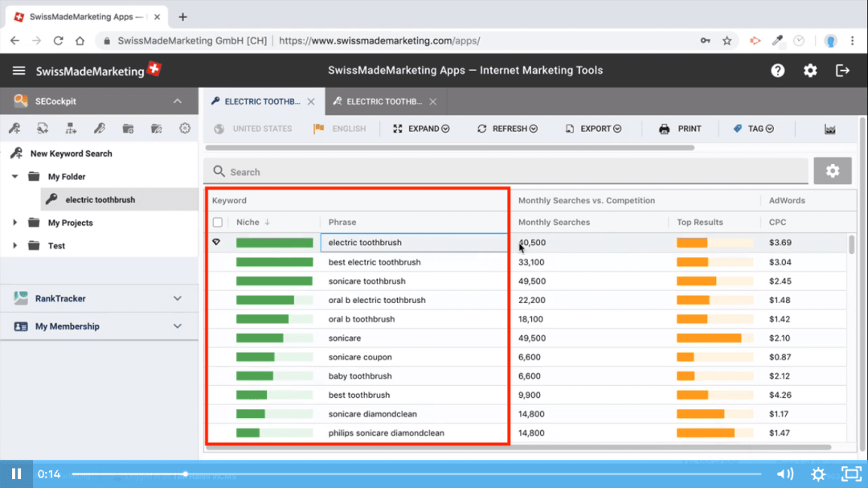Open the hamburger main menu

coord(18,71)
